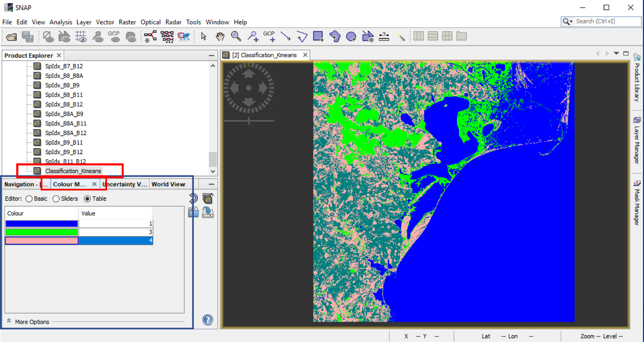
Task: Switch to the World View tab
Action: click(168, 184)
